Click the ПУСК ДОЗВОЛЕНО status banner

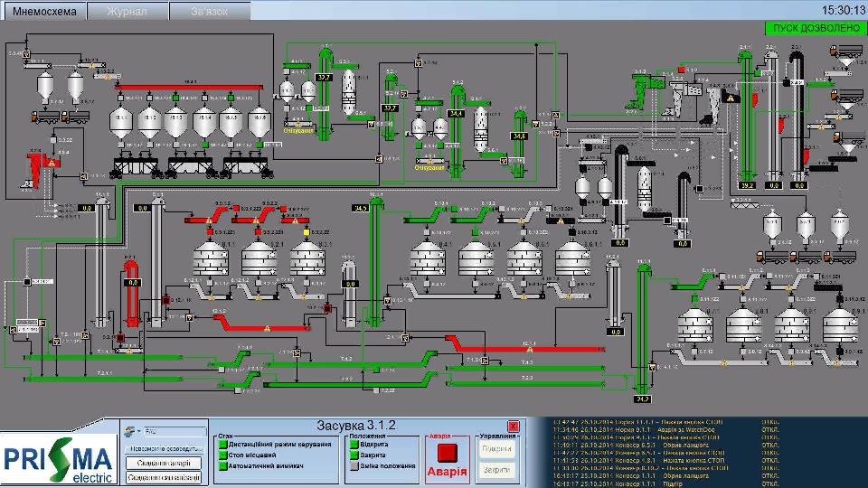(816, 28)
